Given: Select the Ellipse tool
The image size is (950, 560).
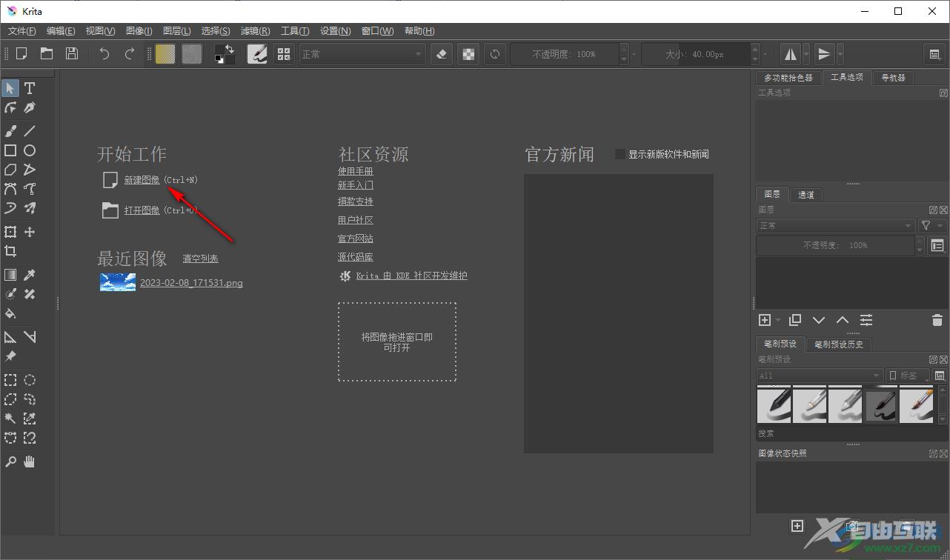Looking at the screenshot, I should click(x=30, y=150).
